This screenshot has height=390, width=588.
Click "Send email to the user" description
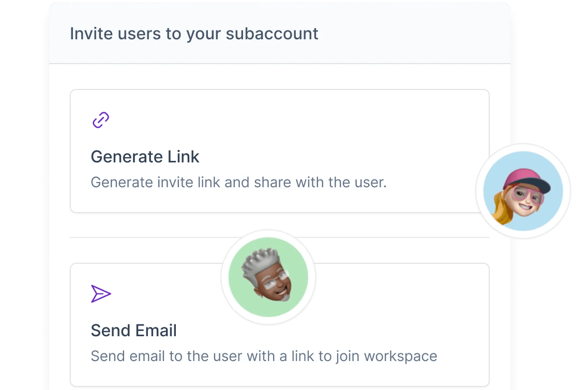[x=264, y=356]
